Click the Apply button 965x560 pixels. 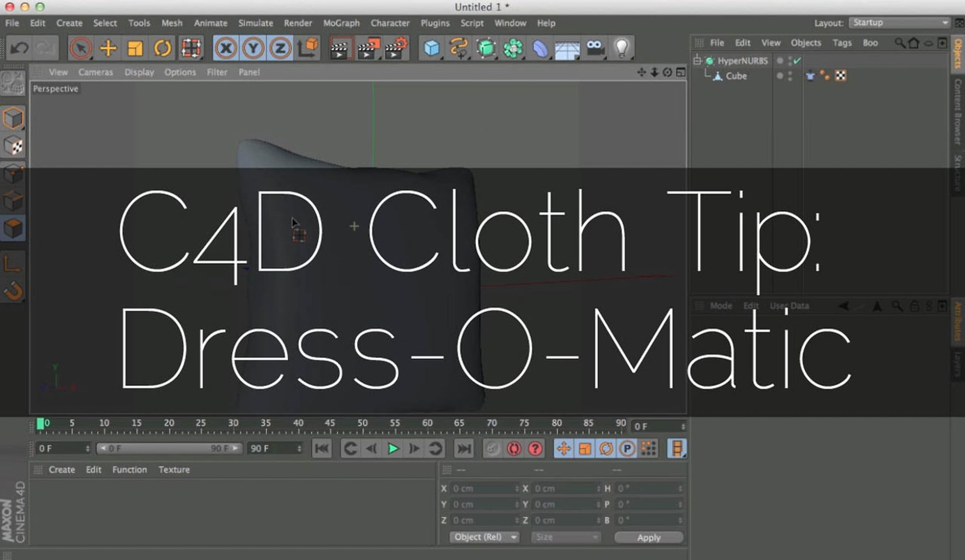coord(649,537)
